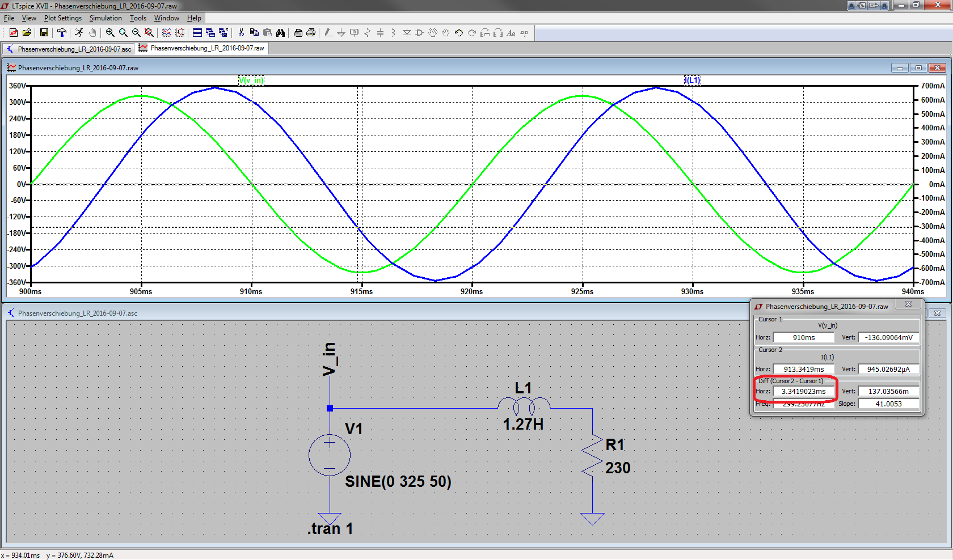Image resolution: width=953 pixels, height=560 pixels.
Task: Switch to the Phasenverschiebung .asc tab
Action: [x=69, y=49]
